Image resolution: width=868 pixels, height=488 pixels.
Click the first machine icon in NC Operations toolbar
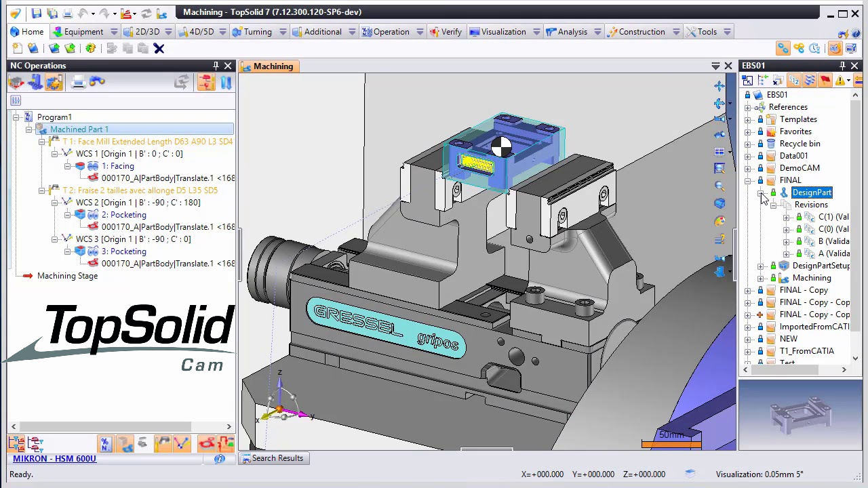(x=16, y=82)
